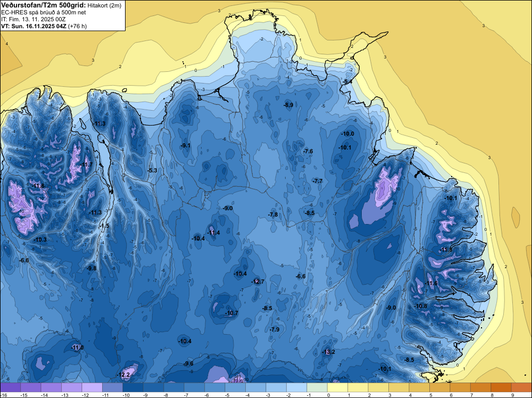This screenshot has height=398, width=532.
Task: Click the legend swatch between -16 and -15
Action: coord(11,387)
